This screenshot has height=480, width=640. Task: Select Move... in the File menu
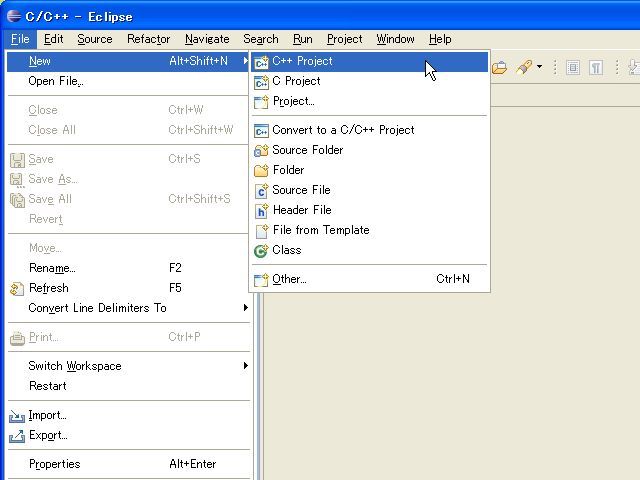point(129,248)
